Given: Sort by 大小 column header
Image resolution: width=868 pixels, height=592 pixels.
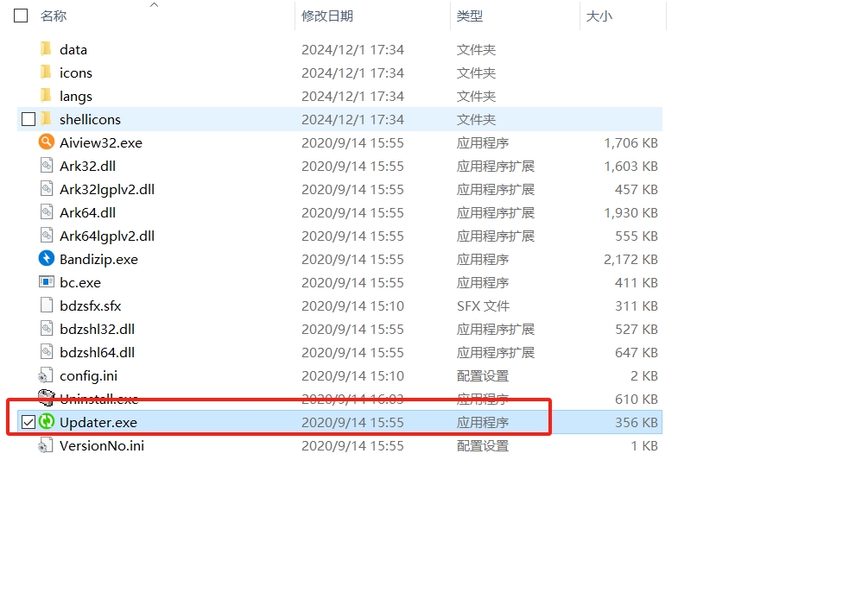Looking at the screenshot, I should [599, 16].
